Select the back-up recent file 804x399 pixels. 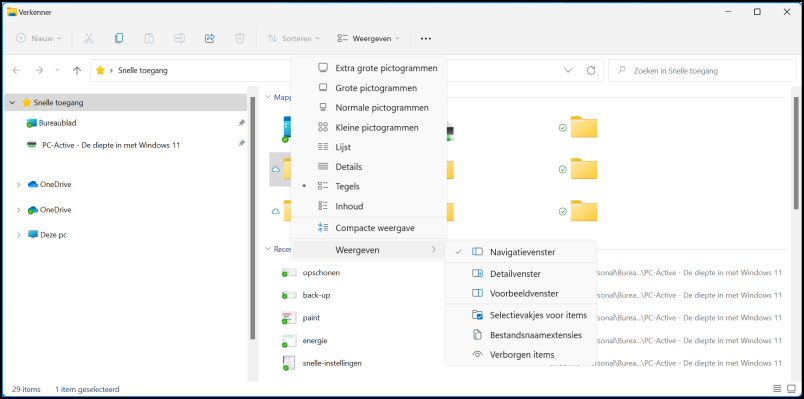click(x=316, y=295)
